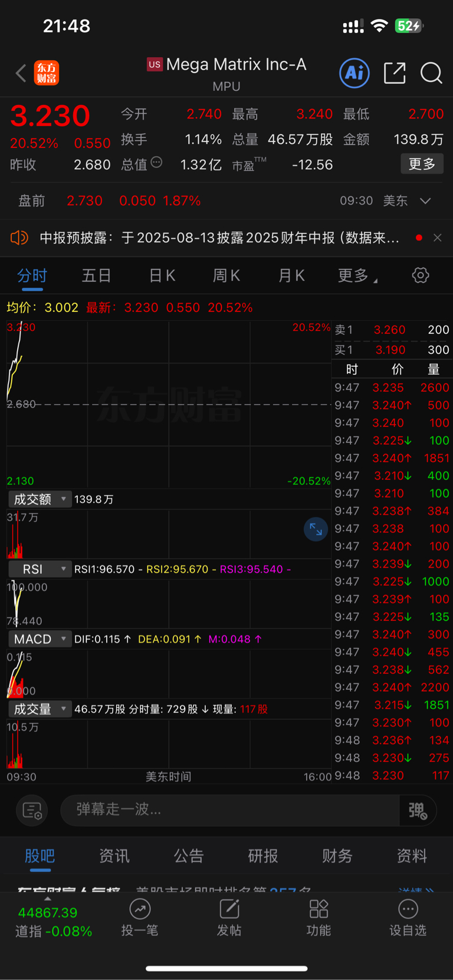
Task: Tap the DIF:0.115 MACD reading
Action: [103, 639]
